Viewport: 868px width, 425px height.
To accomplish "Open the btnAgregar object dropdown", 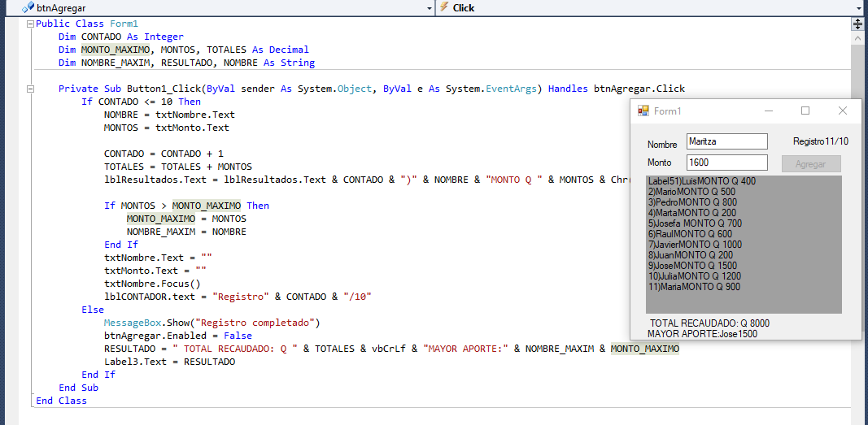I will click(x=430, y=8).
